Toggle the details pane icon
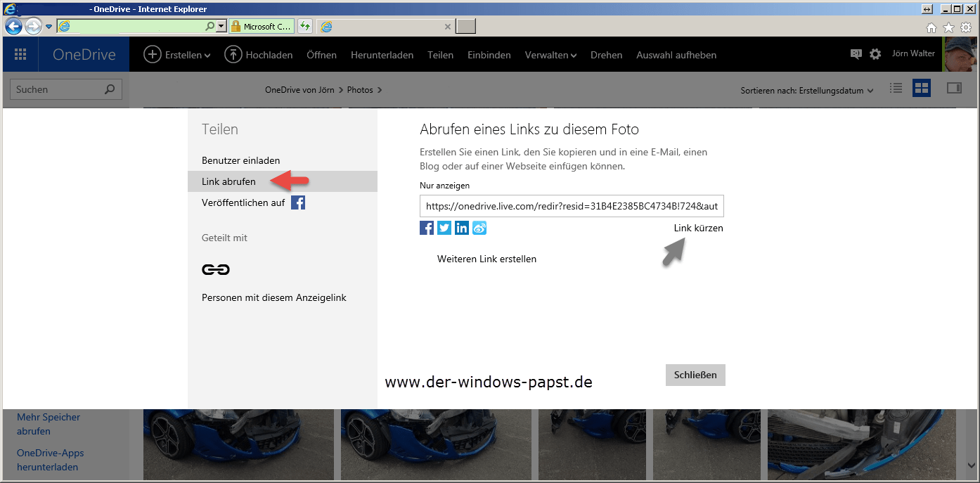This screenshot has height=483, width=980. pos(954,89)
